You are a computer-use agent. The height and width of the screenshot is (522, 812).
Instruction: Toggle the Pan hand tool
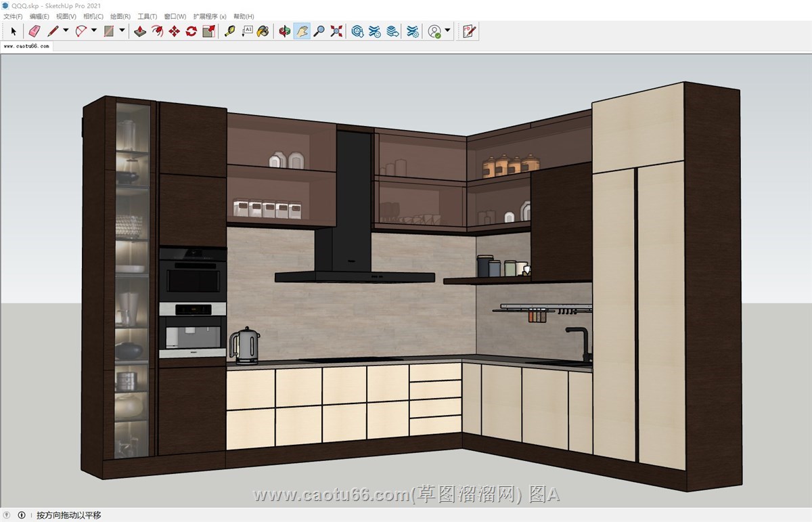[302, 31]
